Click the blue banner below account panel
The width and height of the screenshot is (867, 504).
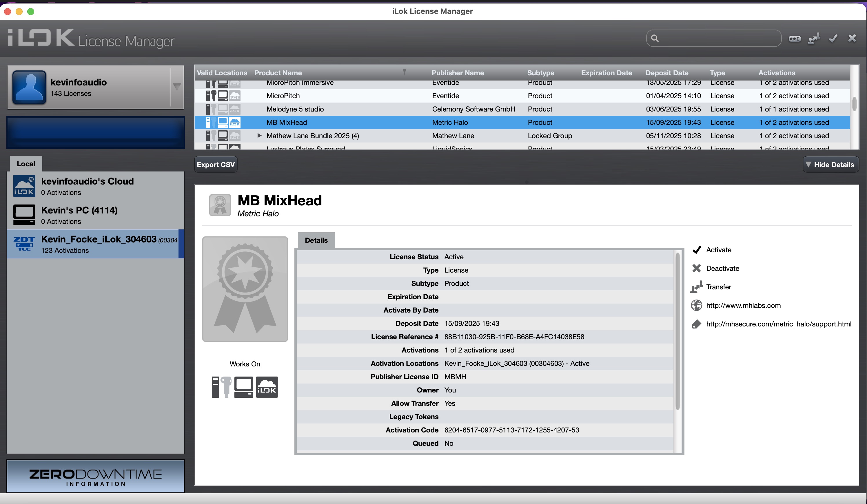[96, 133]
